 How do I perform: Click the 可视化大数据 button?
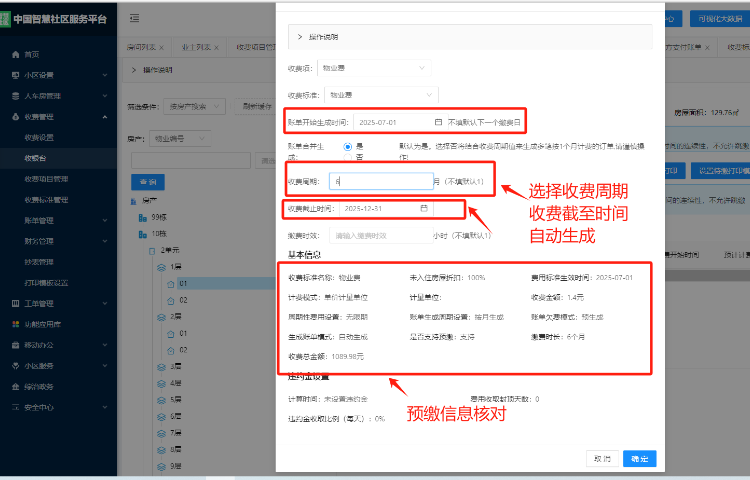point(720,19)
